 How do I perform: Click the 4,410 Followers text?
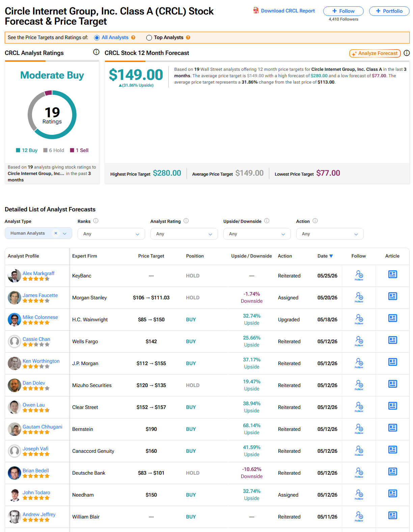343,19
